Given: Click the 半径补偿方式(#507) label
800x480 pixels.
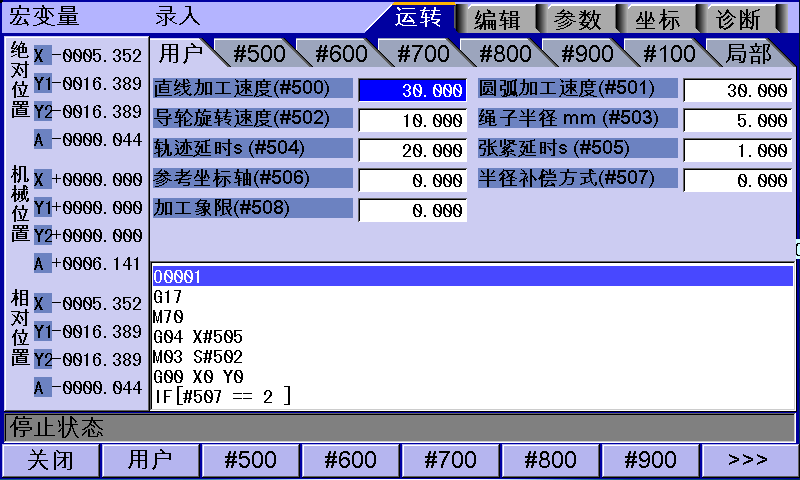Looking at the screenshot, I should click(578, 178).
